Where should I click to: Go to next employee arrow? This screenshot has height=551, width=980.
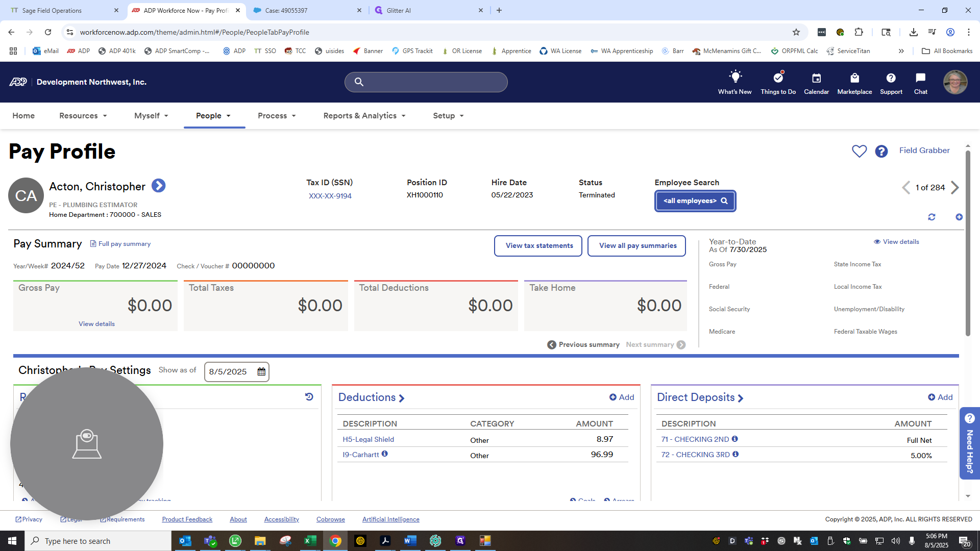tap(954, 188)
